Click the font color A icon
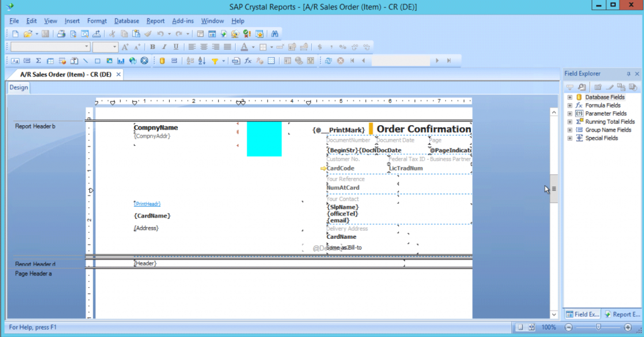644x337 pixels. 244,47
